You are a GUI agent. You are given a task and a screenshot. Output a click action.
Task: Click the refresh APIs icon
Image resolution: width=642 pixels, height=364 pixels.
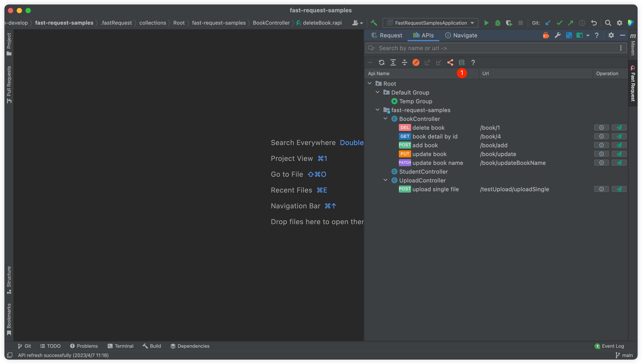tap(381, 62)
